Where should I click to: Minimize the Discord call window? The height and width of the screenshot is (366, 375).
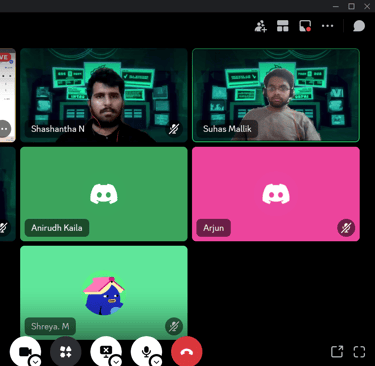pos(336,6)
